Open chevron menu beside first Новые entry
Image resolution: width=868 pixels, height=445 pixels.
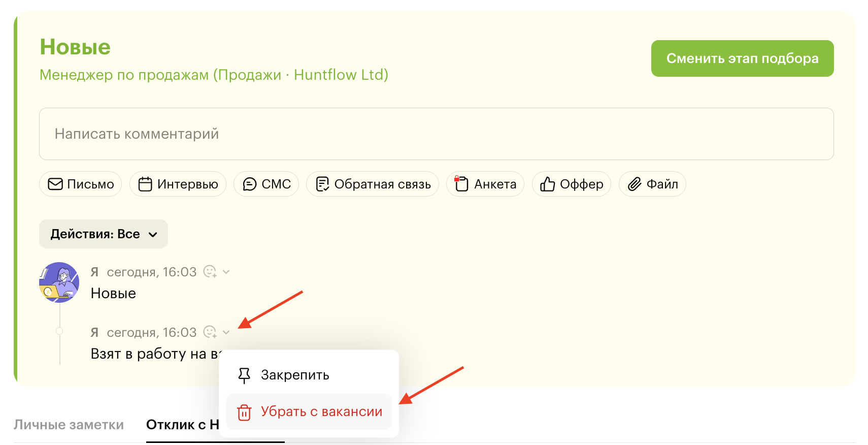226,272
